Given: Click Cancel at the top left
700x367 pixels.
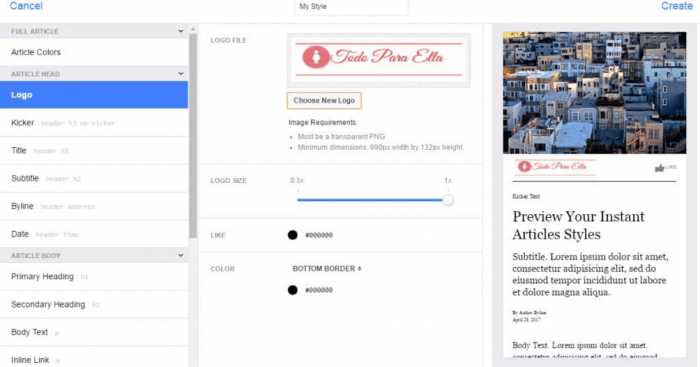Looking at the screenshot, I should click(x=26, y=6).
